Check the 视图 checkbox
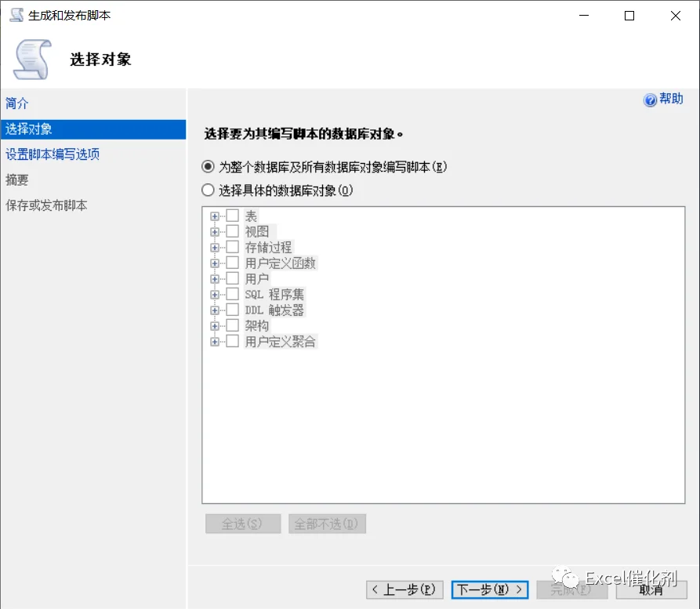 pyautogui.click(x=232, y=231)
